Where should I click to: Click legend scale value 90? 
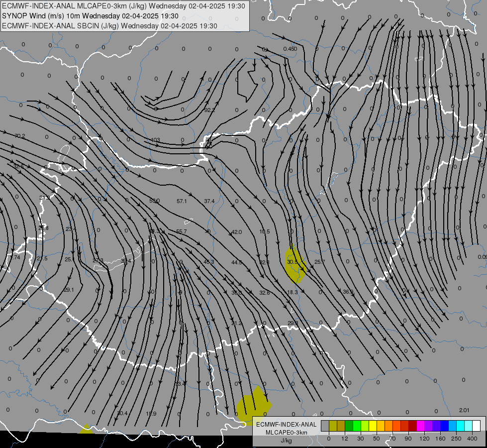(408, 439)
